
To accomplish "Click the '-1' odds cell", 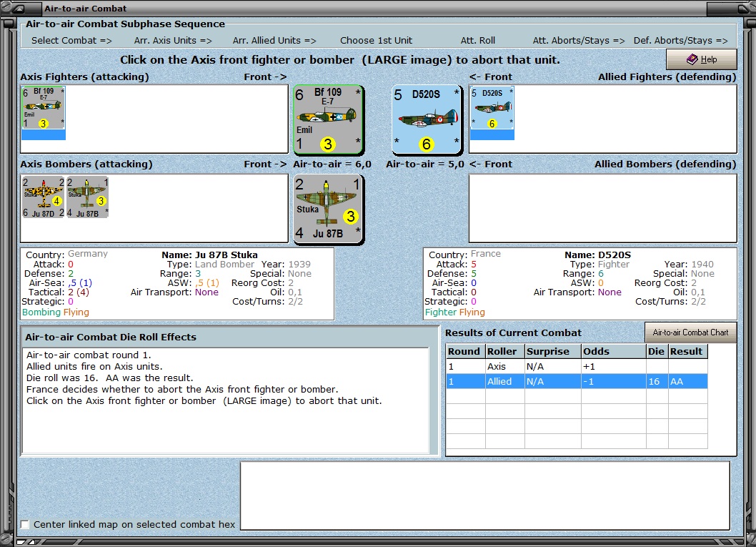I will click(x=614, y=382).
